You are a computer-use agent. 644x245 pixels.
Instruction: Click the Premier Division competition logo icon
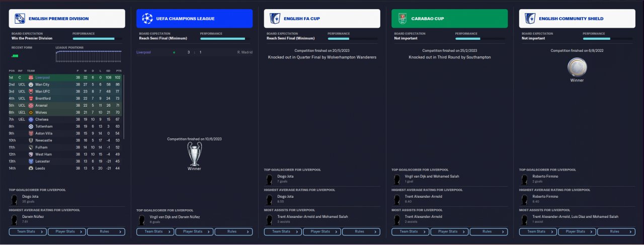20,19
